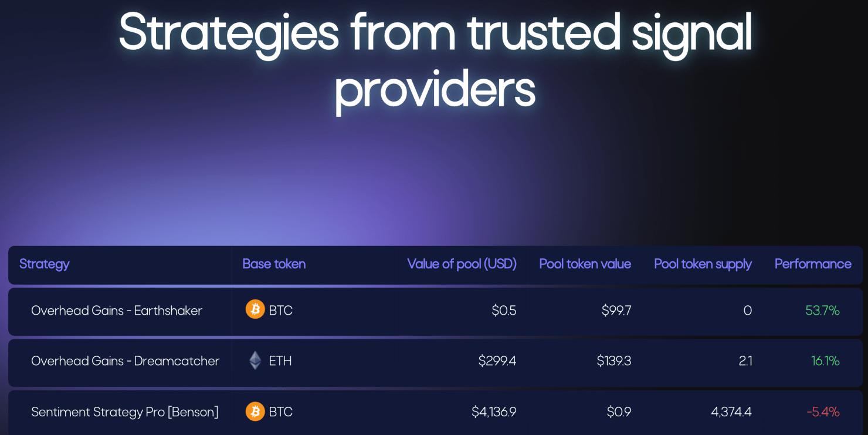Click the 53.7% performance value

click(x=822, y=311)
